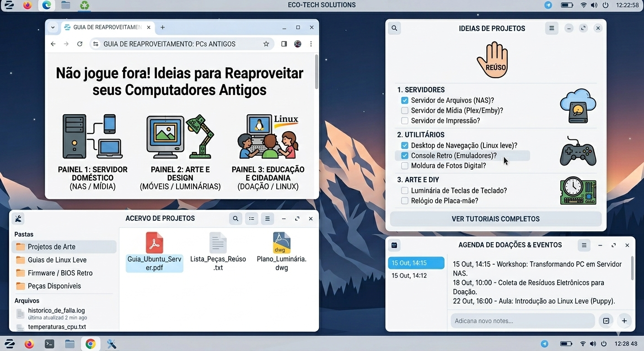Add a new note with the plus button
This screenshot has width=644, height=351.
[624, 320]
